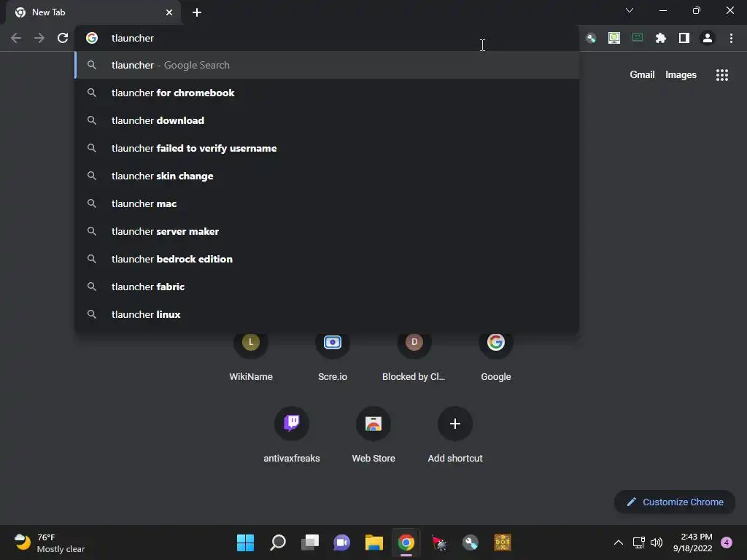The image size is (747, 560).
Task: Select 'tlauncher bedrock edition' suggestion
Action: (327, 259)
